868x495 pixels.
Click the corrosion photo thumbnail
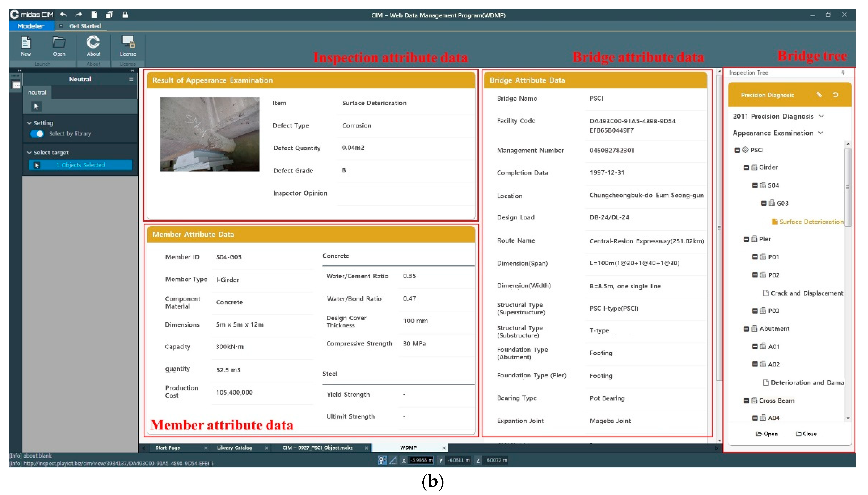209,134
